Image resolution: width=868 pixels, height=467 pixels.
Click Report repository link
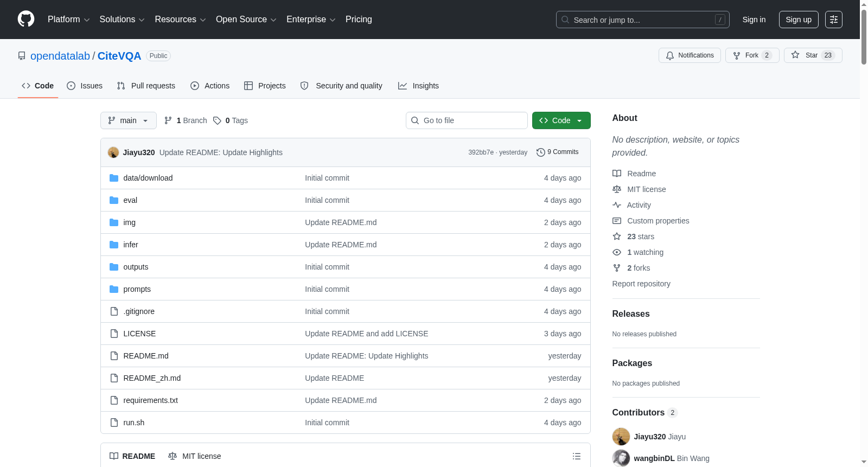[x=641, y=284]
